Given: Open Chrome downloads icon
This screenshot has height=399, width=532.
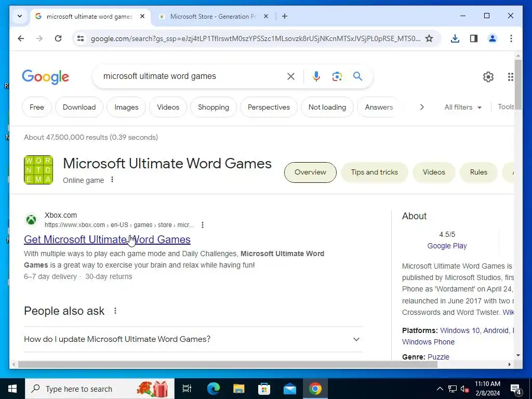Looking at the screenshot, I should [x=455, y=38].
